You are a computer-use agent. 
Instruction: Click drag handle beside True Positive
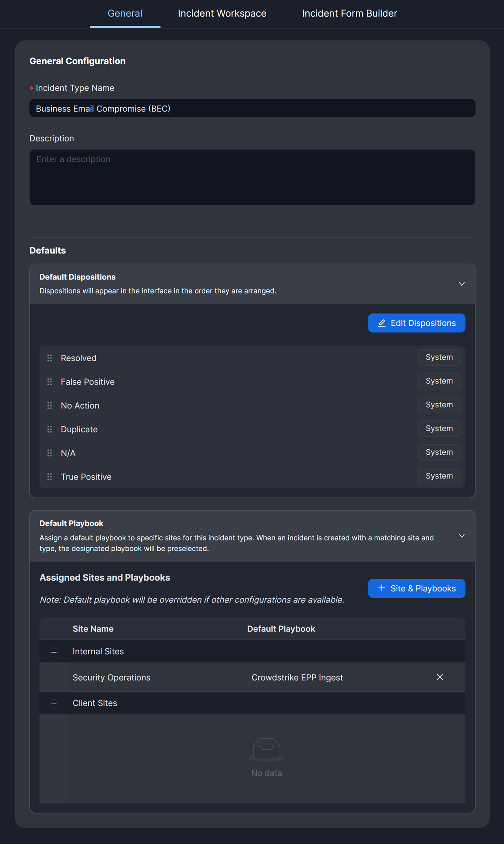(50, 477)
